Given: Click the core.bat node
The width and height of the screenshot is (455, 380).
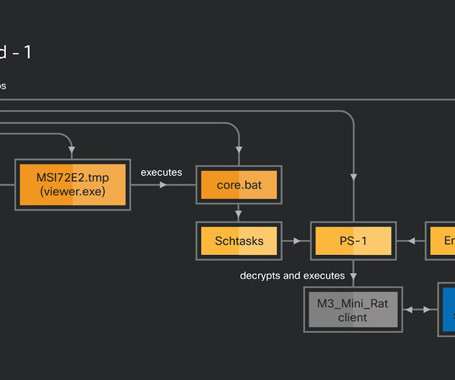Looking at the screenshot, I should coord(239,185).
